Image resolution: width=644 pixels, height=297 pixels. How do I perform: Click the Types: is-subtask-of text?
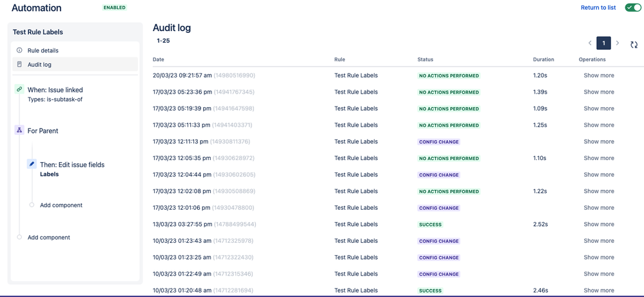click(55, 99)
